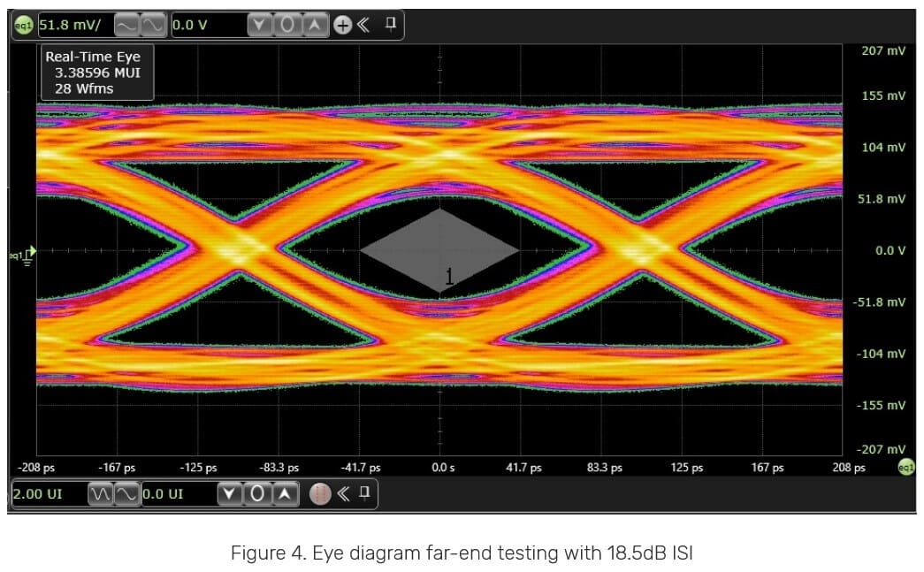
Task: Click the plus icon in vertical toolbar
Action: (342, 25)
